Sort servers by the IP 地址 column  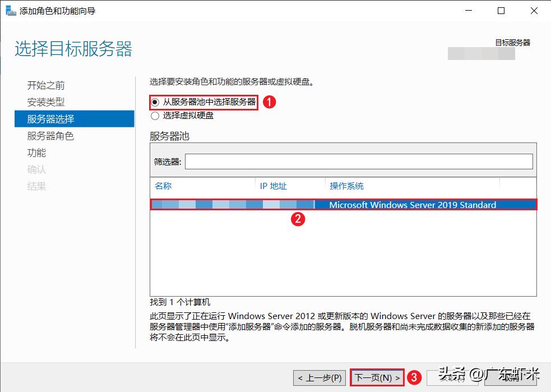tap(274, 186)
